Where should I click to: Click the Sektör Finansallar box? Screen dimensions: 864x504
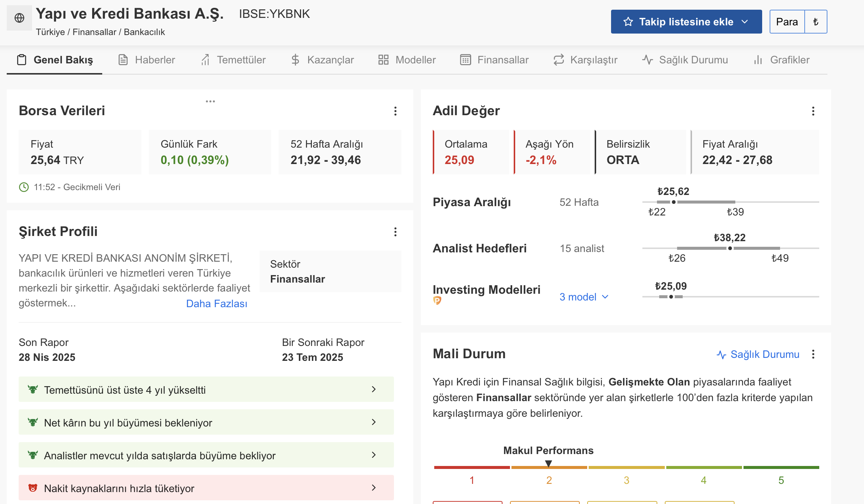coord(331,271)
